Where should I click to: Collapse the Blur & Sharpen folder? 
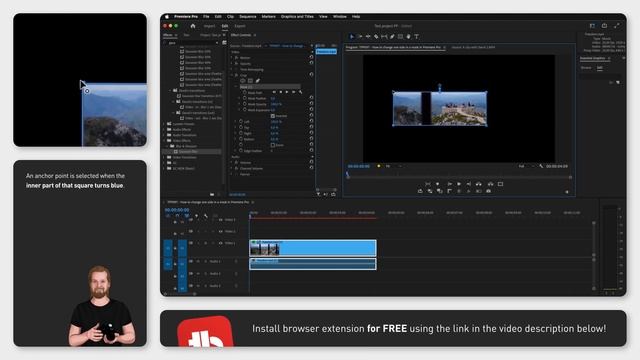point(168,146)
